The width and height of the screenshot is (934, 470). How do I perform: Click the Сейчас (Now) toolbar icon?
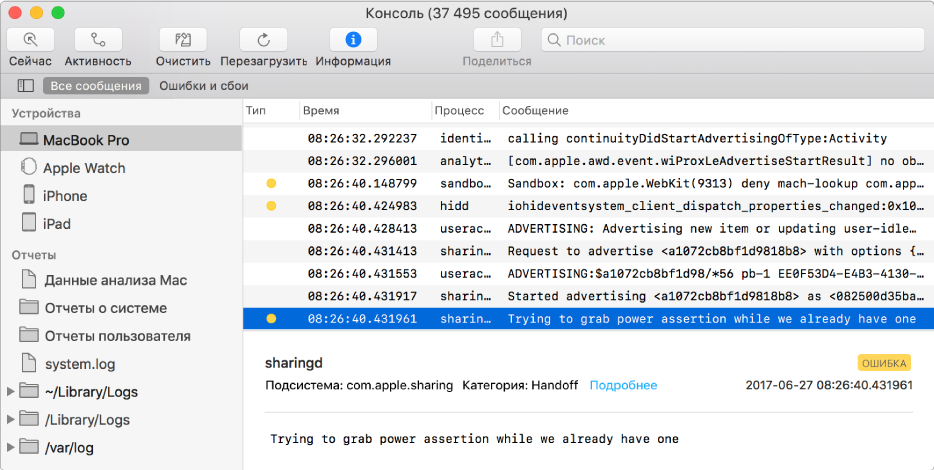coord(30,40)
